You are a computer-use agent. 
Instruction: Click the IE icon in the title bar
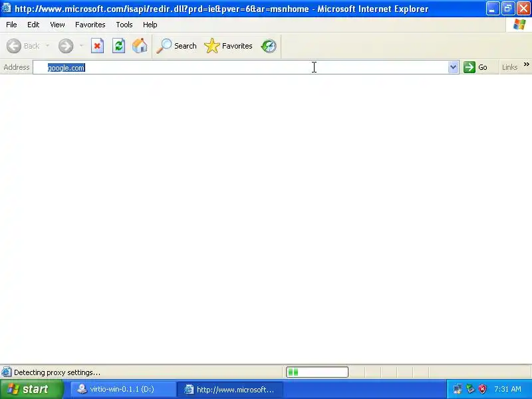[7, 8]
